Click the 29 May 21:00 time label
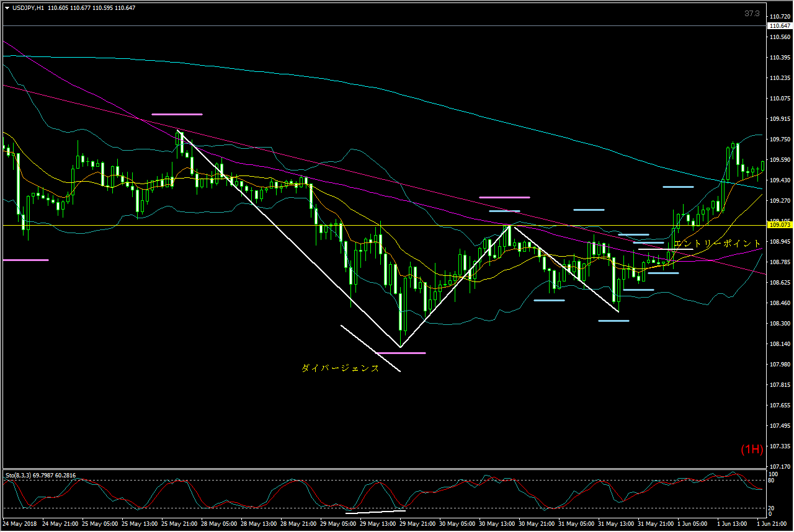794x532 pixels. click(x=418, y=523)
